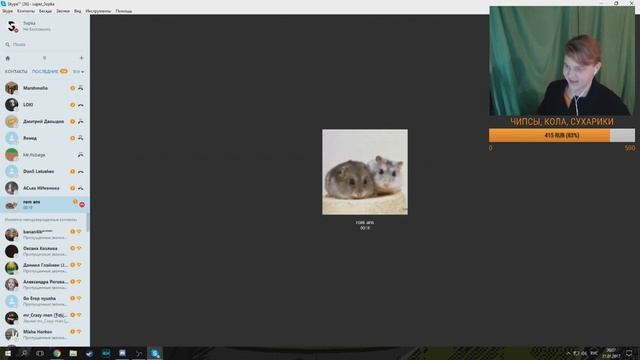Click the taskbar clock and date

611,353
